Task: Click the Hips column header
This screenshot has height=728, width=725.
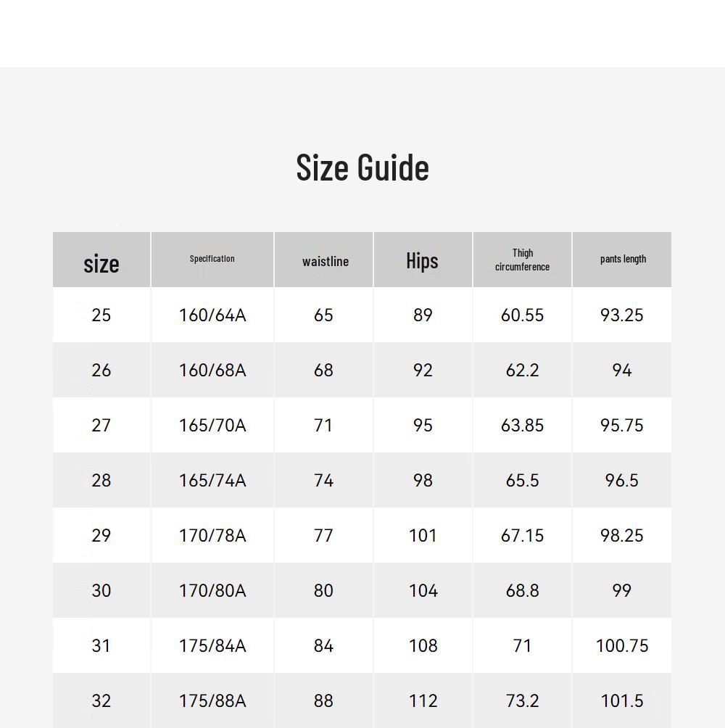Action: tap(422, 260)
